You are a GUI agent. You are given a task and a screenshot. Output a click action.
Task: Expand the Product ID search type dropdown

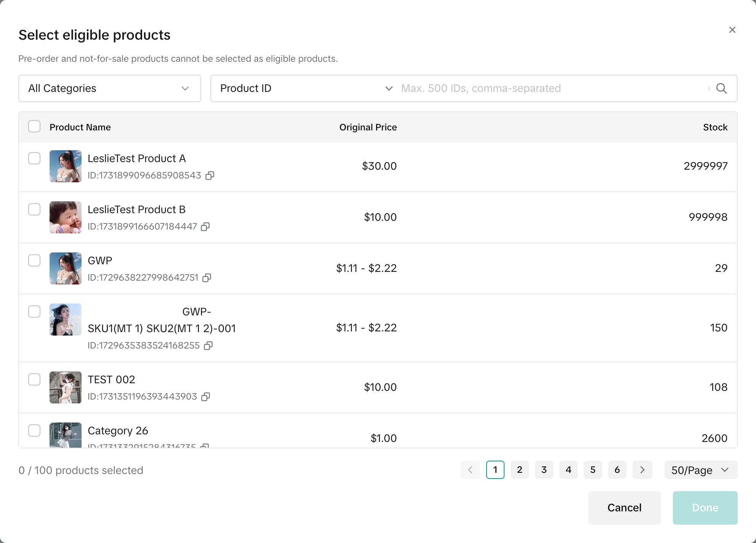click(x=306, y=88)
